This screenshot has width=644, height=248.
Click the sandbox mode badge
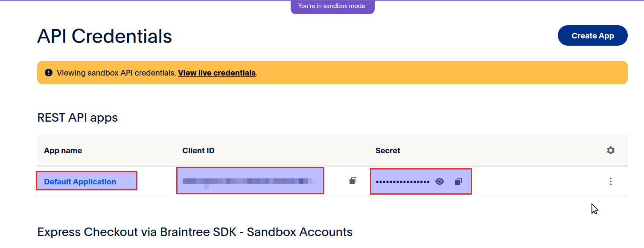[332, 6]
